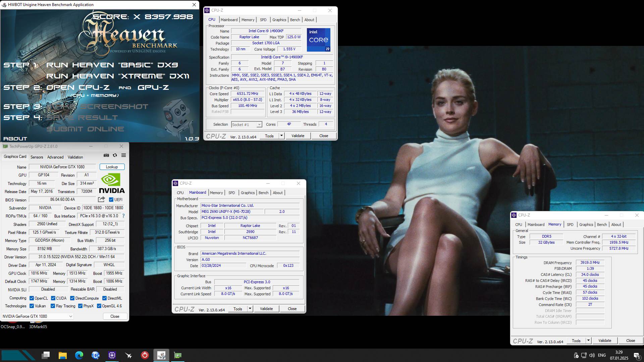Click Tools in CPU-Z Mainboard window
Viewport: 644px width, 362px height.
coord(238,309)
